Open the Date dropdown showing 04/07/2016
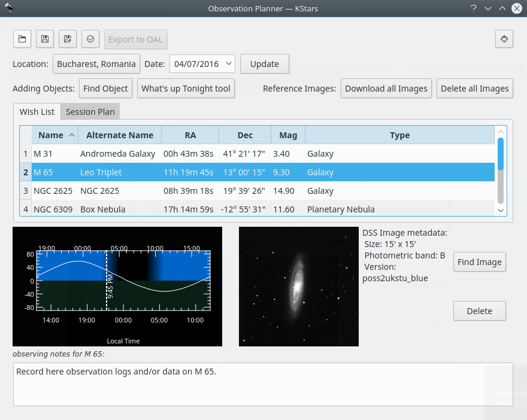 (x=202, y=64)
